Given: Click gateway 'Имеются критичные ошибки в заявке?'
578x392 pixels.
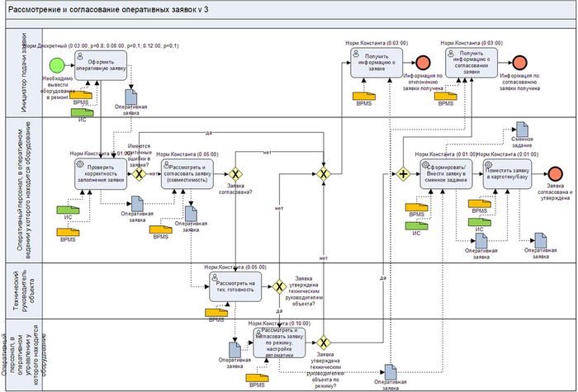Looking at the screenshot, I should (139, 174).
